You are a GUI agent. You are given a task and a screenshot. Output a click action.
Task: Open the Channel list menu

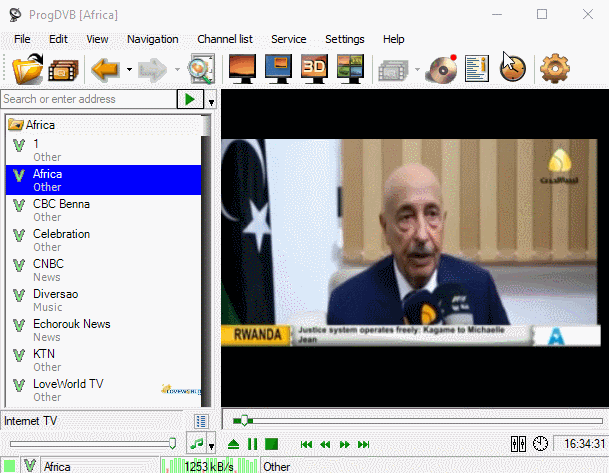pos(225,39)
